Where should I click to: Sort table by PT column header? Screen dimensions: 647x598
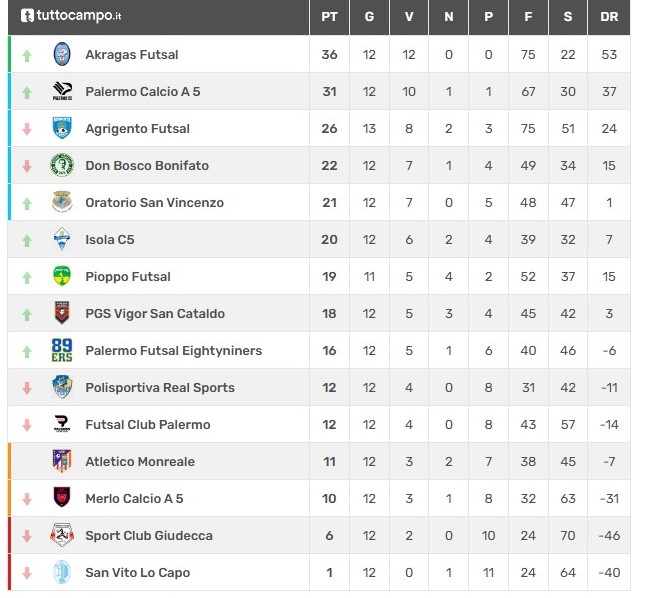(329, 17)
